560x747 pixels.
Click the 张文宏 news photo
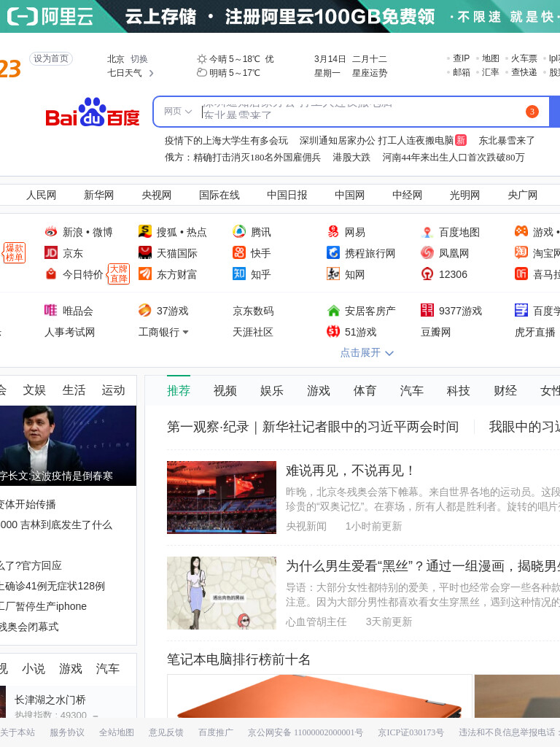pos(68,446)
